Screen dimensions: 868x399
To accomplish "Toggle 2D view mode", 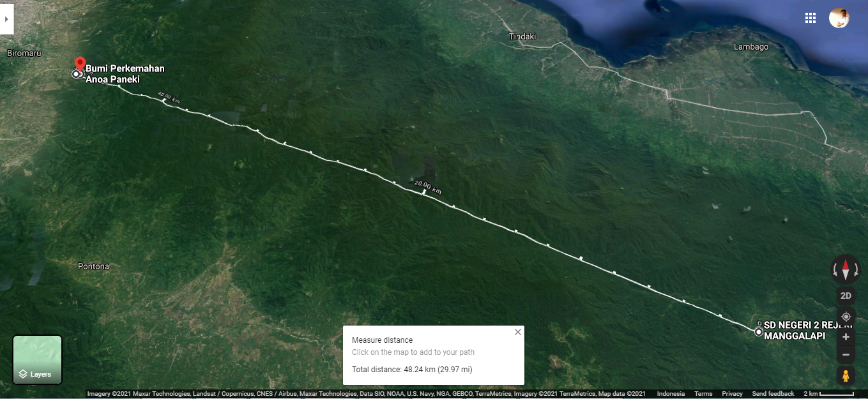I will coord(846,296).
